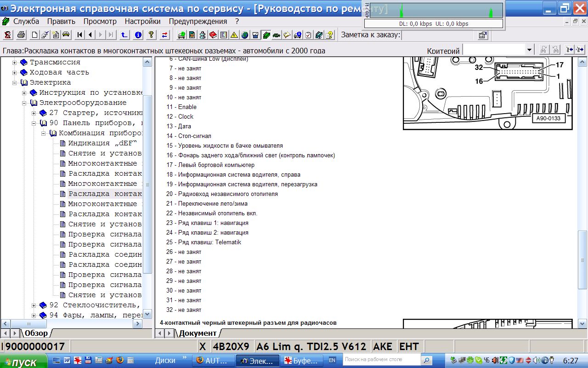Click the red-blue swap arrows icon
This screenshot has width=588, height=368.
click(164, 35)
